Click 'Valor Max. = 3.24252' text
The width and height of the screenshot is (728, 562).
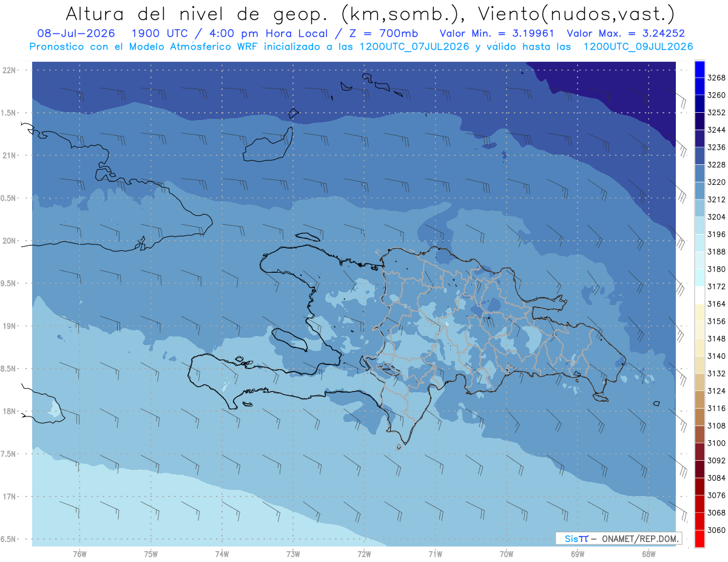point(625,33)
